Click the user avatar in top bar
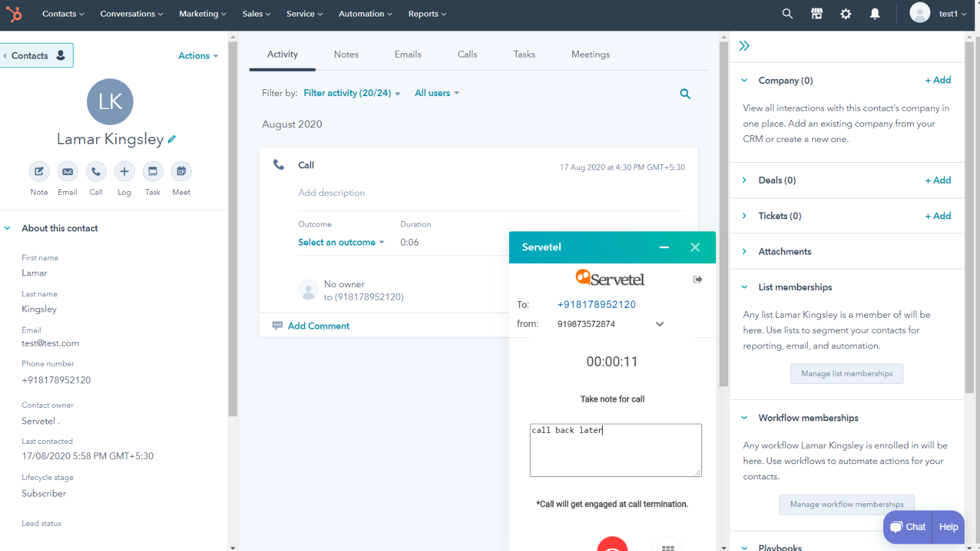980x551 pixels. click(919, 12)
